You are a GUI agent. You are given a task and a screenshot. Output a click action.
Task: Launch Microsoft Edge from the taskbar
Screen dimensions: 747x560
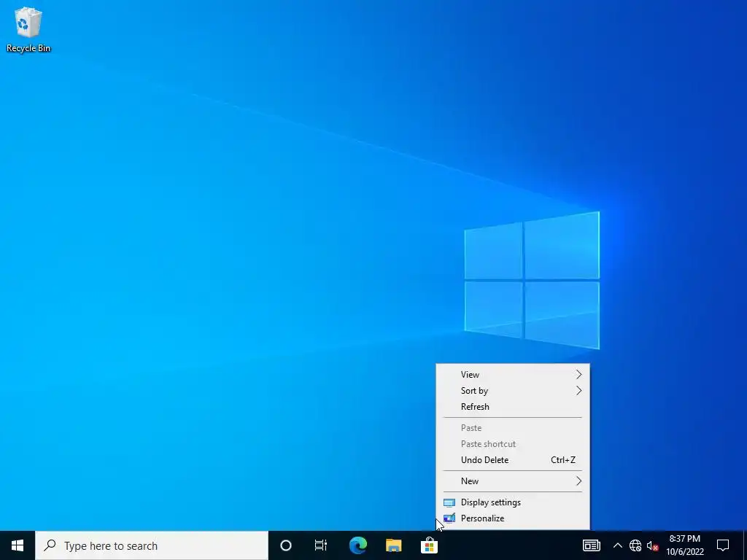(357, 545)
